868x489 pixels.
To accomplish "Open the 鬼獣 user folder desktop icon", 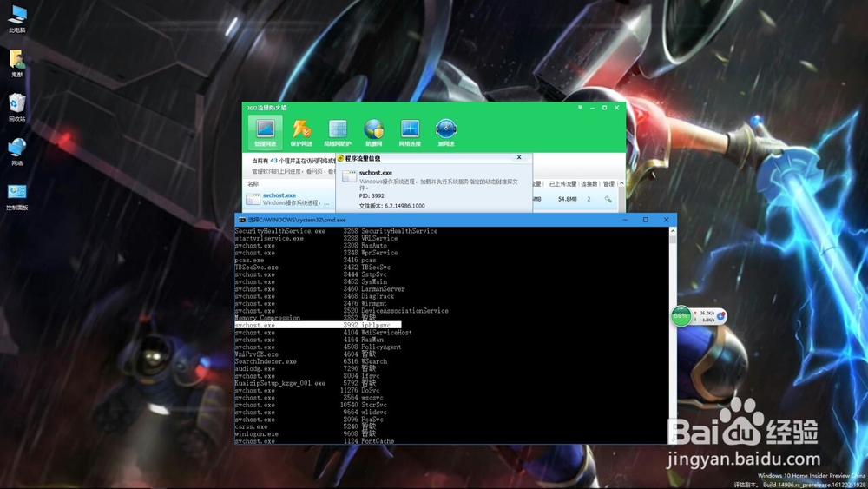I will (17, 63).
